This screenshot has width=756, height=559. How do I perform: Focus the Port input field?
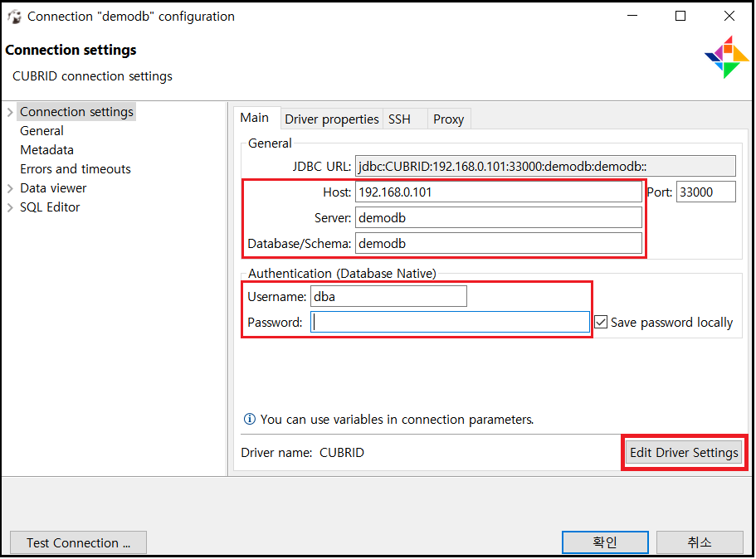click(706, 192)
